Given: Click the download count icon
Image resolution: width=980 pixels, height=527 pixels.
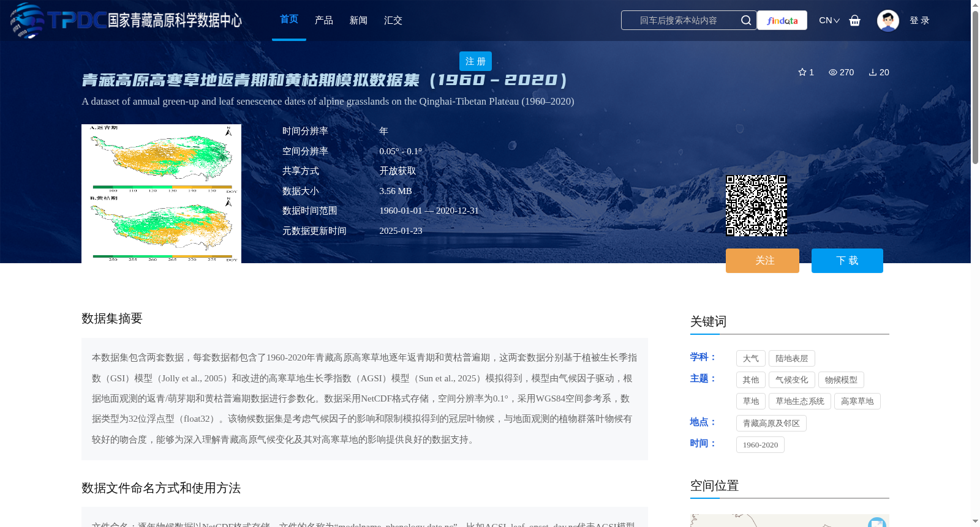Looking at the screenshot, I should (873, 72).
